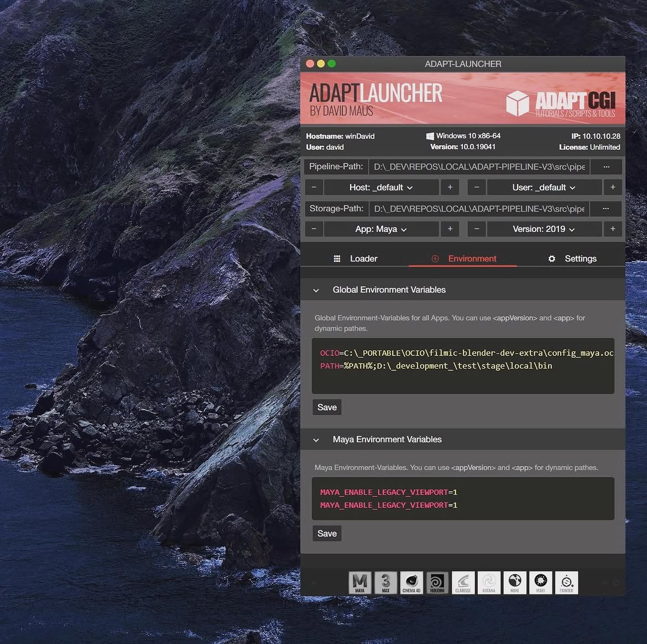647x644 pixels.
Task: Click the Hostname: winDavid text
Action: 340,136
